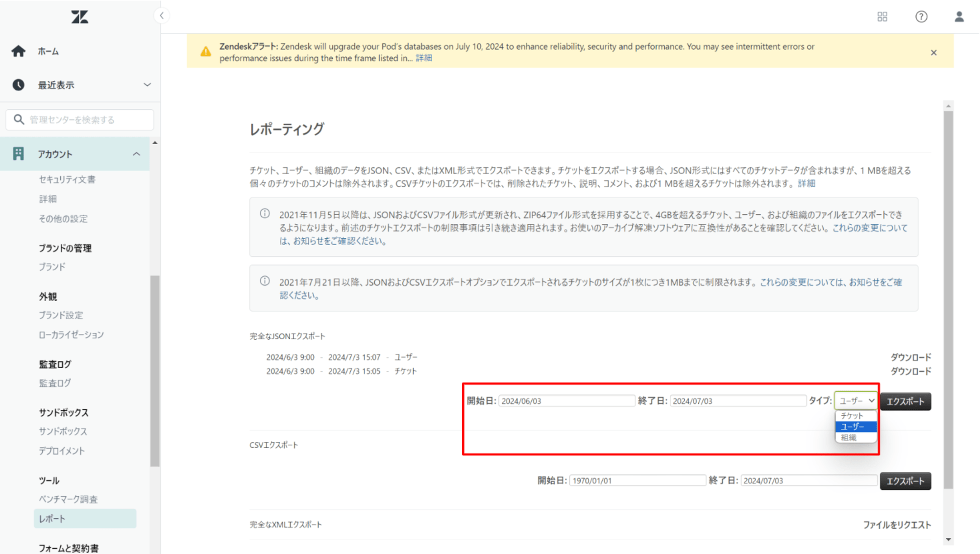Open 詳細 link in the alert banner
This screenshot has width=980, height=554.
coord(424,58)
